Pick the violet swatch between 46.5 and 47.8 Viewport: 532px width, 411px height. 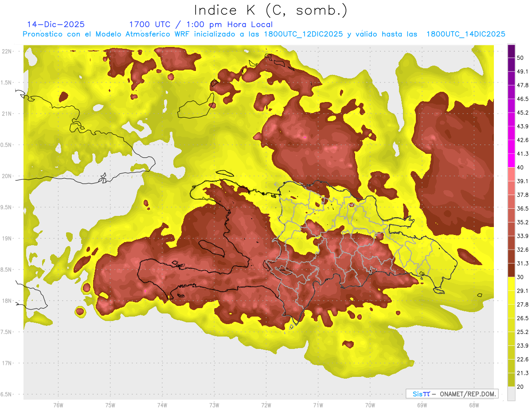click(511, 92)
